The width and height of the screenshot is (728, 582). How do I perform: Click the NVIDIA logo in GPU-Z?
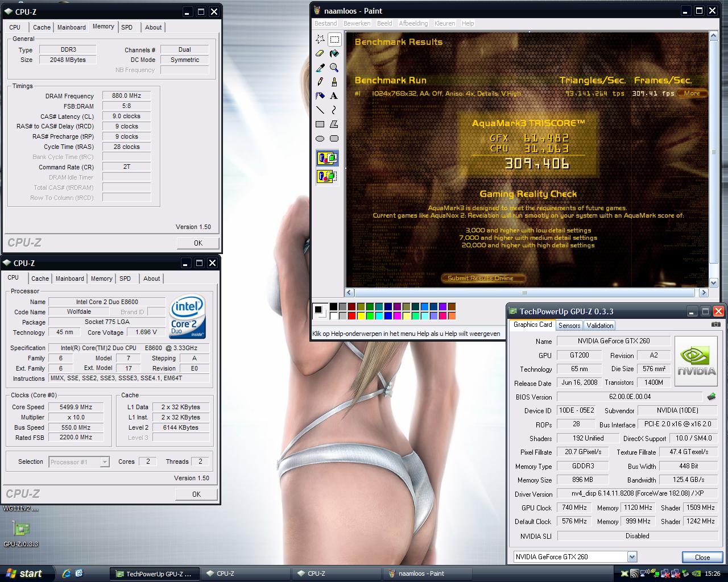click(x=697, y=360)
